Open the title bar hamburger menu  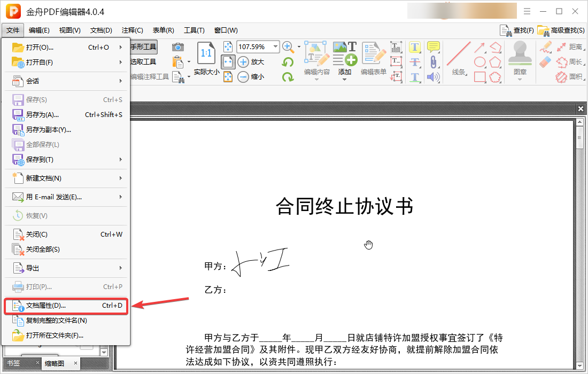tap(527, 11)
